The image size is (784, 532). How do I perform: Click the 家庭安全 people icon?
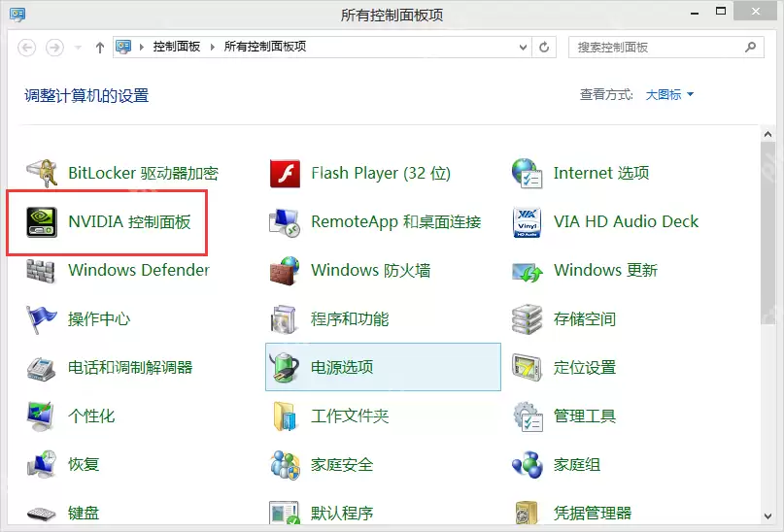(285, 465)
